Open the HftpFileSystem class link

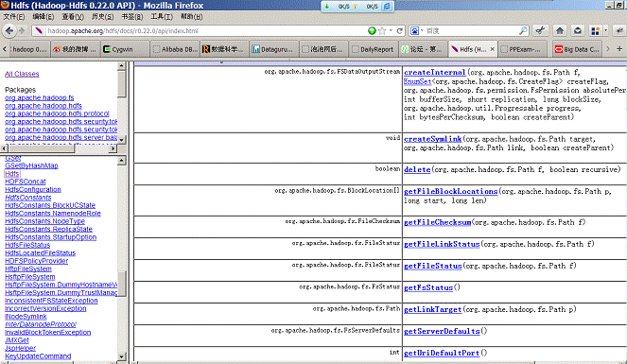(28, 269)
